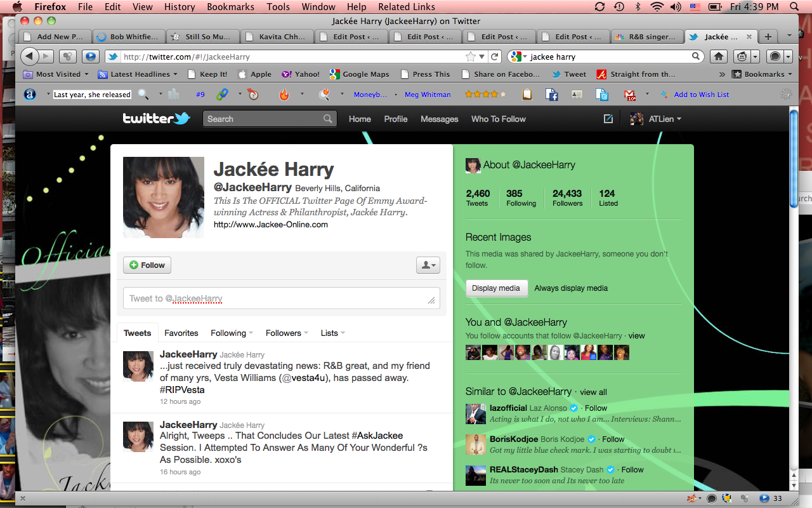Click the compose new tweet icon
812x508 pixels.
[x=608, y=119]
